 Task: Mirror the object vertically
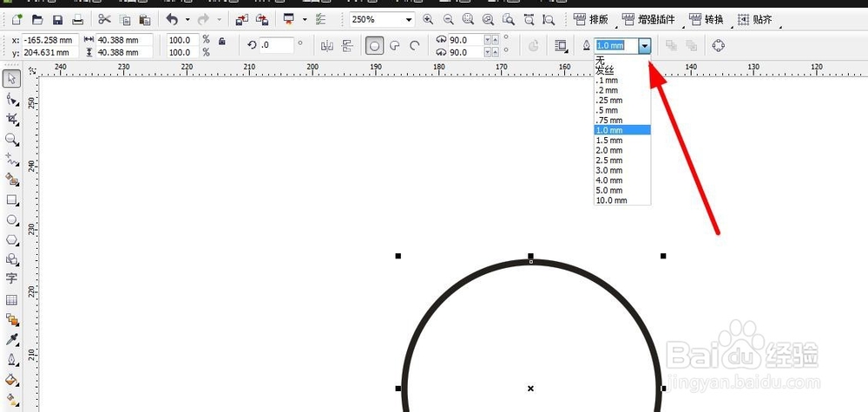[347, 46]
